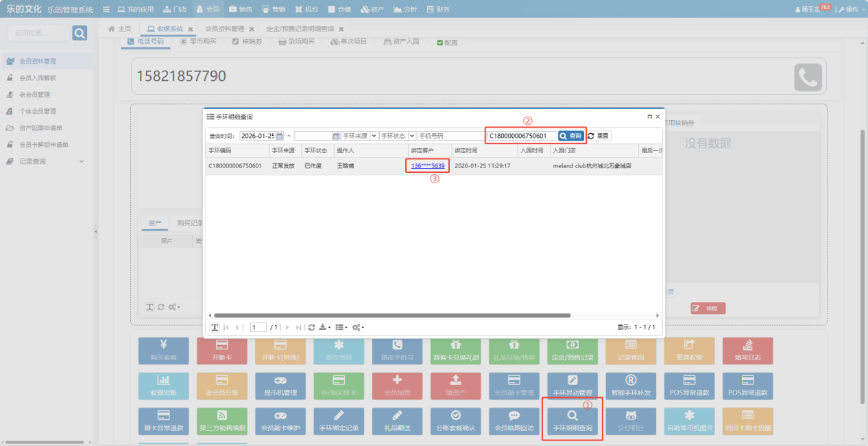Switch to the 会员资料管理 tab
Screen dimensions: 868x446
pos(224,29)
